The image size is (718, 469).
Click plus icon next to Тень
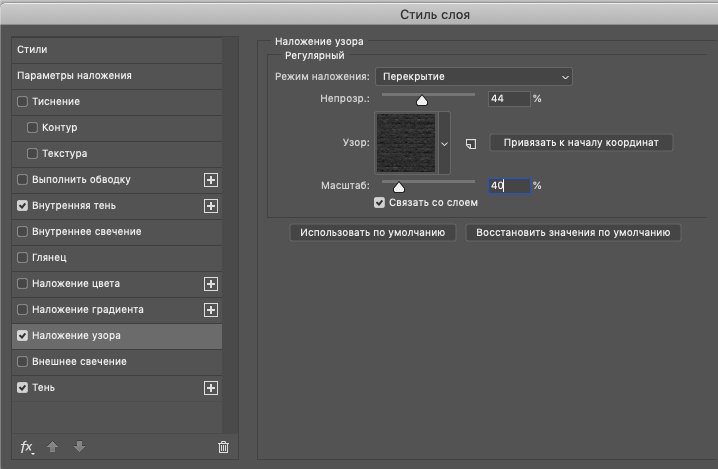coord(211,388)
